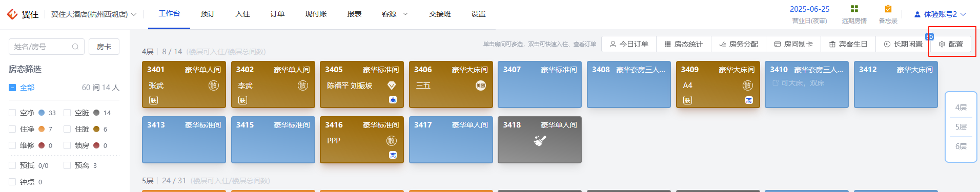This screenshot has height=192, width=980.
Task: Check the 预离 filter checkbox
Action: click(67, 165)
